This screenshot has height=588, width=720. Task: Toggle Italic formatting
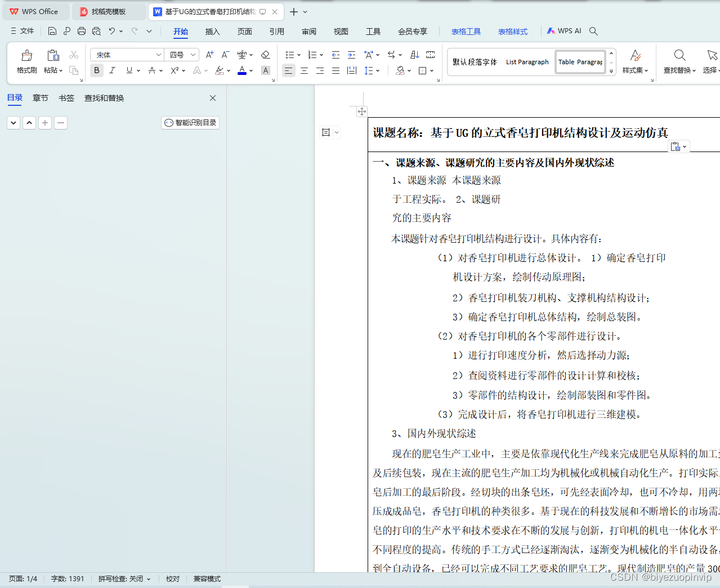[x=113, y=70]
